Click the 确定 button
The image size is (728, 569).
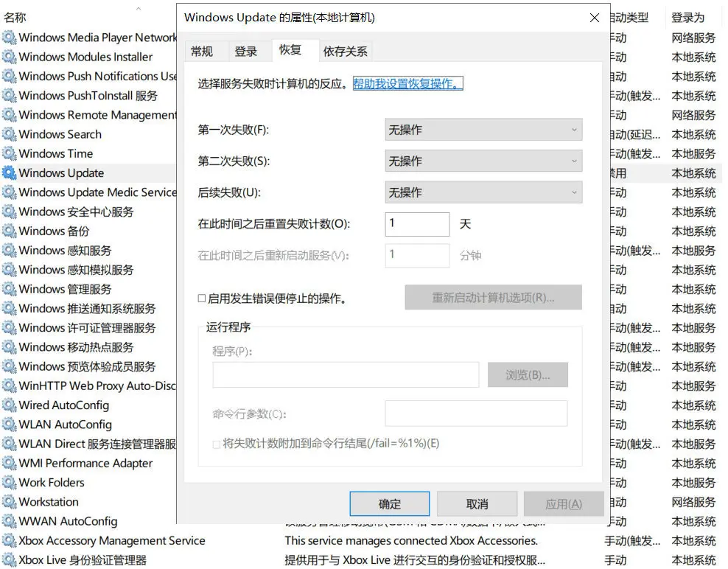click(x=389, y=504)
